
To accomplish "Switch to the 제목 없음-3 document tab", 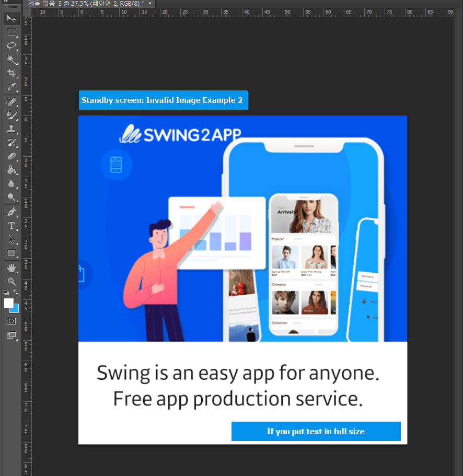I will pyautogui.click(x=86, y=3).
